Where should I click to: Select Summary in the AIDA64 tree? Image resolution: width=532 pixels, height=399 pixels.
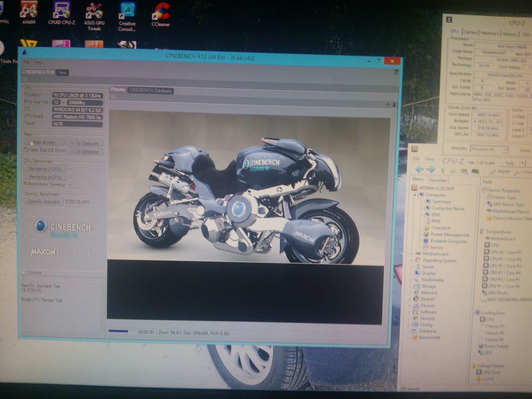click(x=439, y=201)
